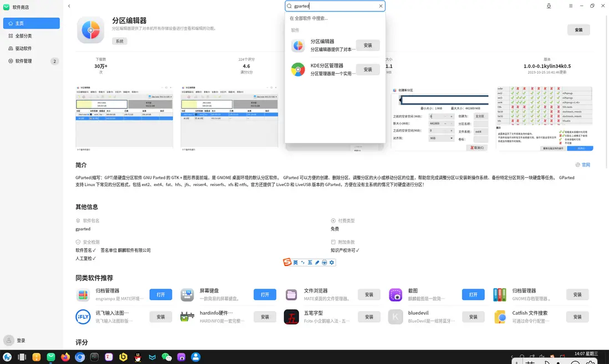
Task: Open Sogou input bar settings gear
Action: pyautogui.click(x=332, y=262)
